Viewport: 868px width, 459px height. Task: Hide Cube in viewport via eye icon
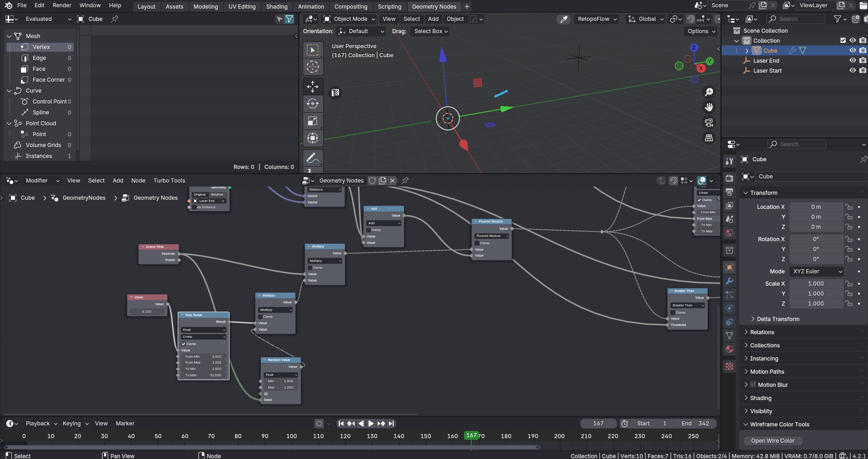pos(853,50)
